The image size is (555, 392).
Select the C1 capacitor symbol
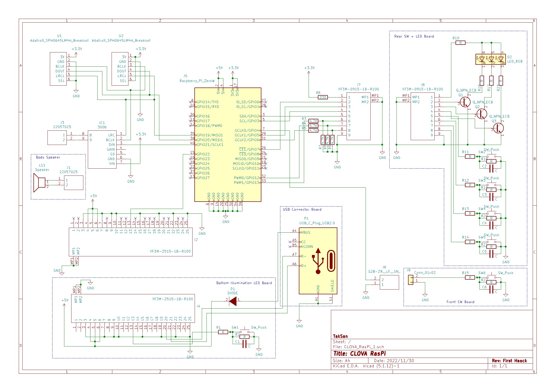pos(245,344)
